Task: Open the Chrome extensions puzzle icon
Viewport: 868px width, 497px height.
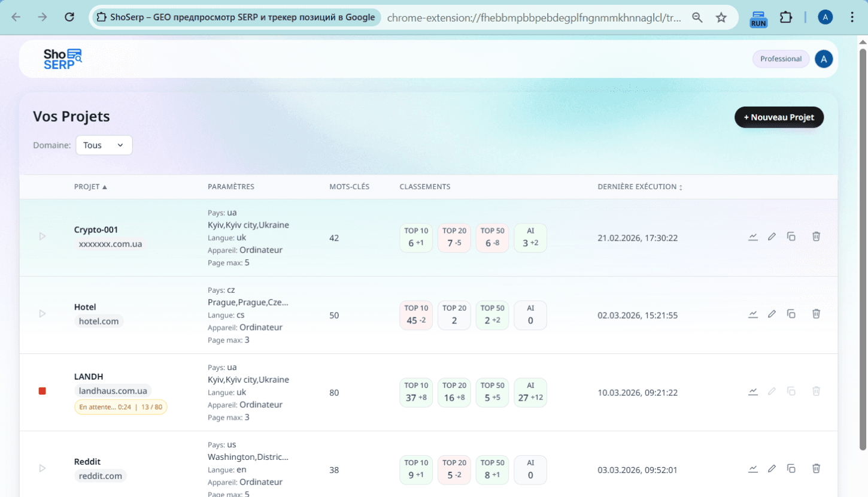Action: pyautogui.click(x=786, y=17)
